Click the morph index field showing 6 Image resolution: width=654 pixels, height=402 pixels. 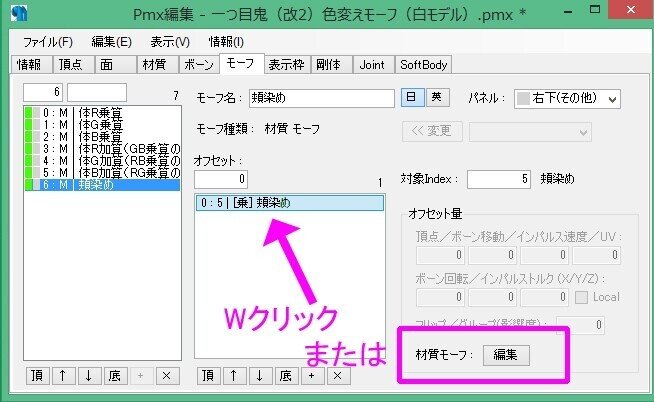tap(43, 92)
